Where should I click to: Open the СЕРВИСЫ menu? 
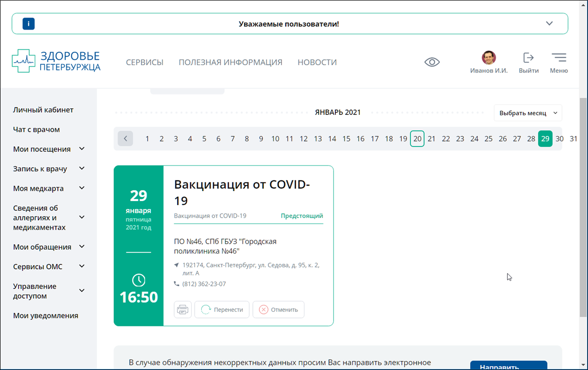[144, 62]
